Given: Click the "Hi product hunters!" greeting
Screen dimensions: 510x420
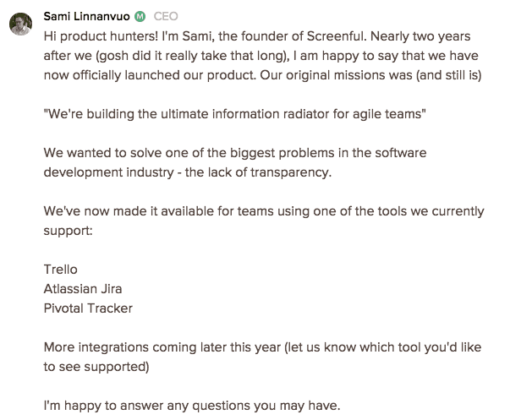Looking at the screenshot, I should click(x=101, y=36).
